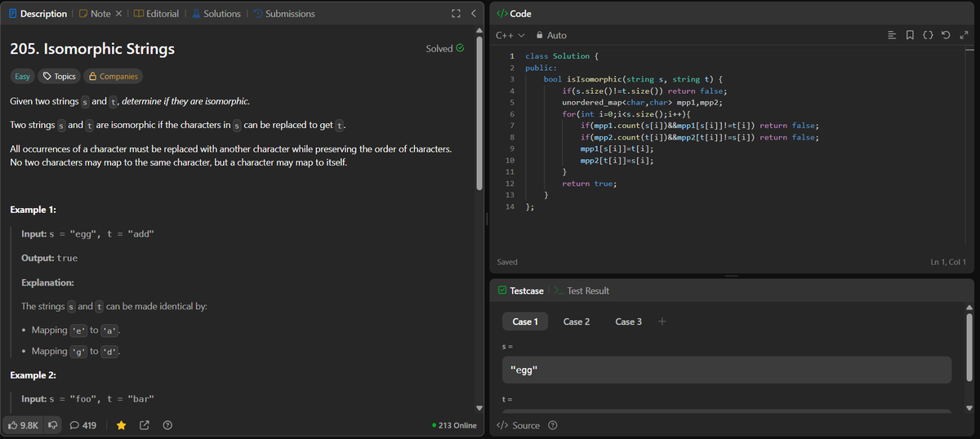The width and height of the screenshot is (980, 439).
Task: Select Case 3 testcase
Action: (x=628, y=321)
